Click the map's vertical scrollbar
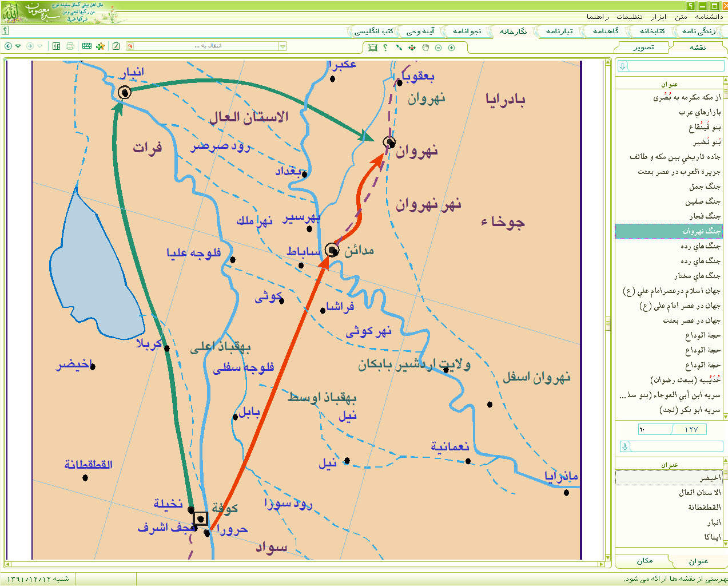Image resolution: width=728 pixels, height=586 pixels. [x=608, y=309]
